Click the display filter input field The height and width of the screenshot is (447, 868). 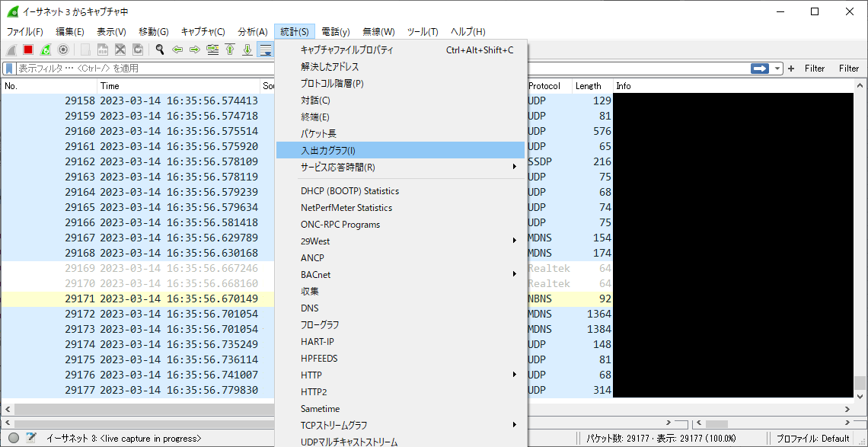tap(382, 69)
